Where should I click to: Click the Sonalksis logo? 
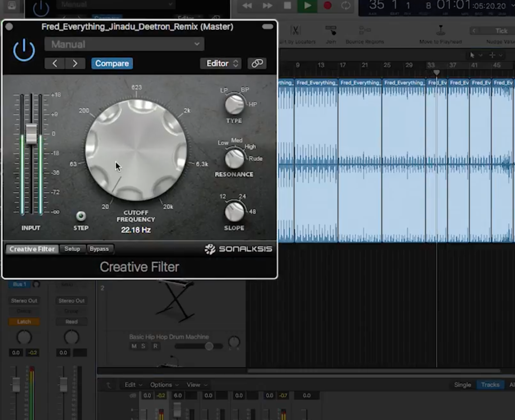238,249
